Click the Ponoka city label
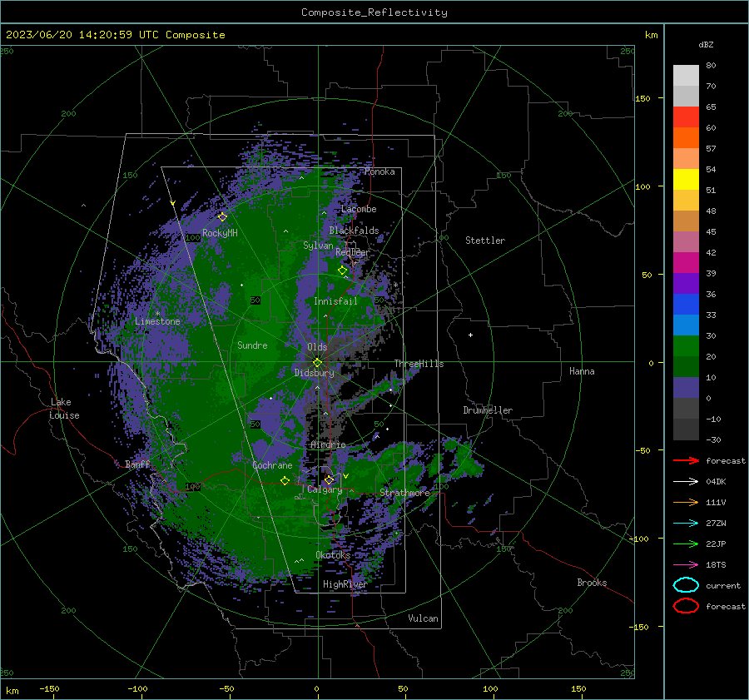Image resolution: width=749 pixels, height=700 pixels. pos(379,171)
